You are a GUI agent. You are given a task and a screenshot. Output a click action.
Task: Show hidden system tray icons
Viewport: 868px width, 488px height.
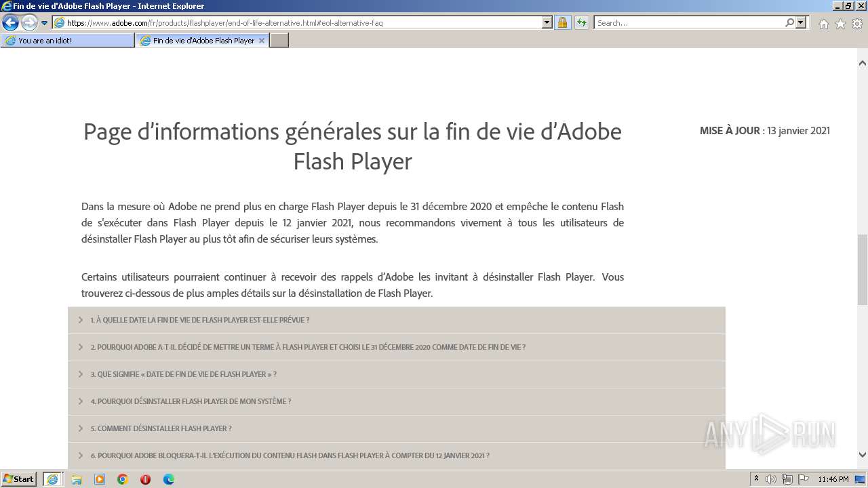(756, 479)
